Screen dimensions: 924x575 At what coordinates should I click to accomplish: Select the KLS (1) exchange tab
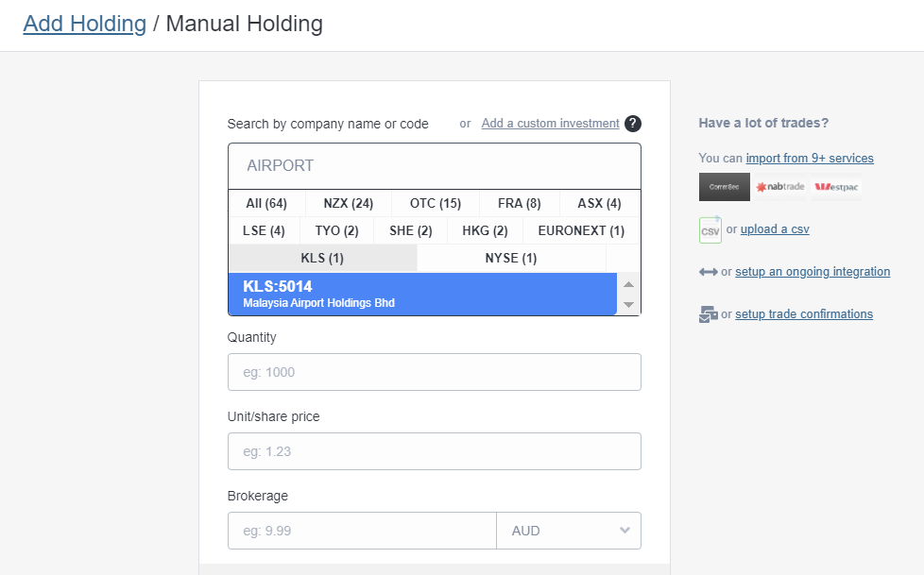[322, 258]
